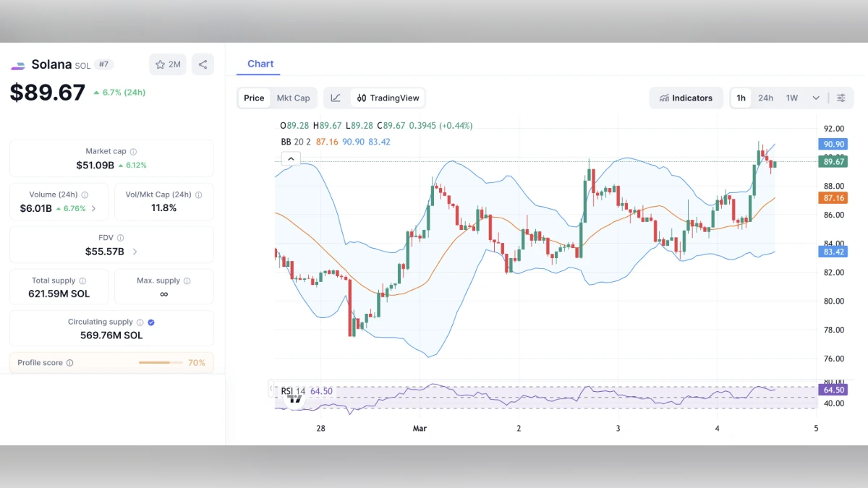Click the Solana logo icon
This screenshot has width=868, height=488.
click(17, 64)
